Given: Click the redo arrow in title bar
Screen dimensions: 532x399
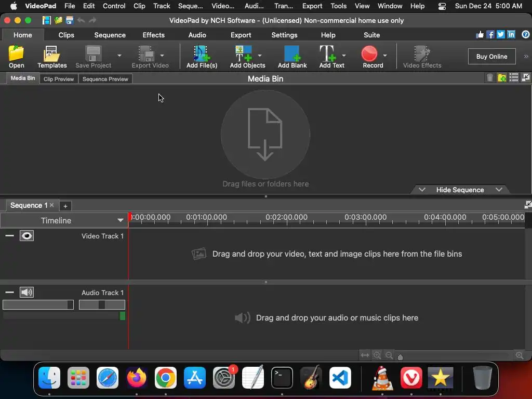Looking at the screenshot, I should tap(92, 20).
